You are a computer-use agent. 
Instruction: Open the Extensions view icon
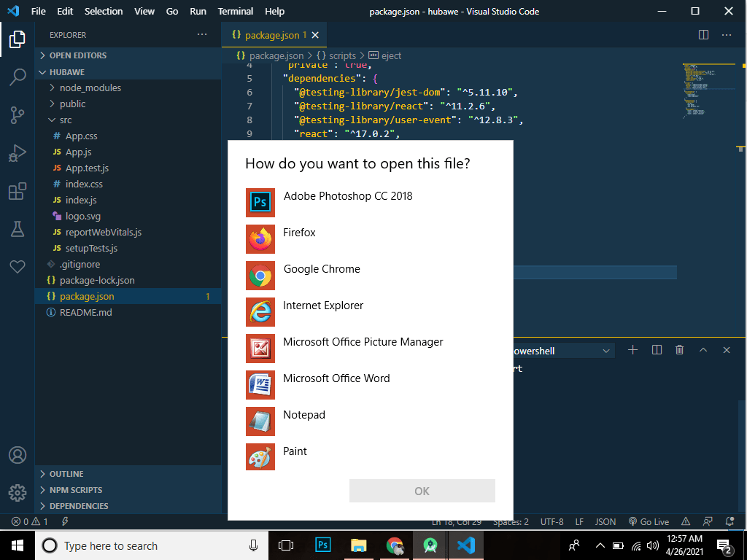(x=18, y=191)
